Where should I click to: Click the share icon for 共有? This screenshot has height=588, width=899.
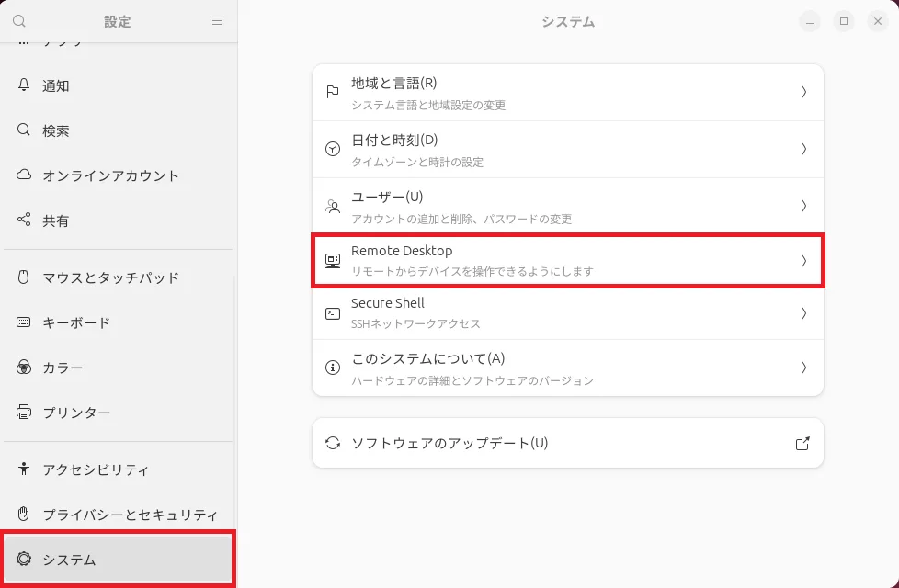[24, 220]
